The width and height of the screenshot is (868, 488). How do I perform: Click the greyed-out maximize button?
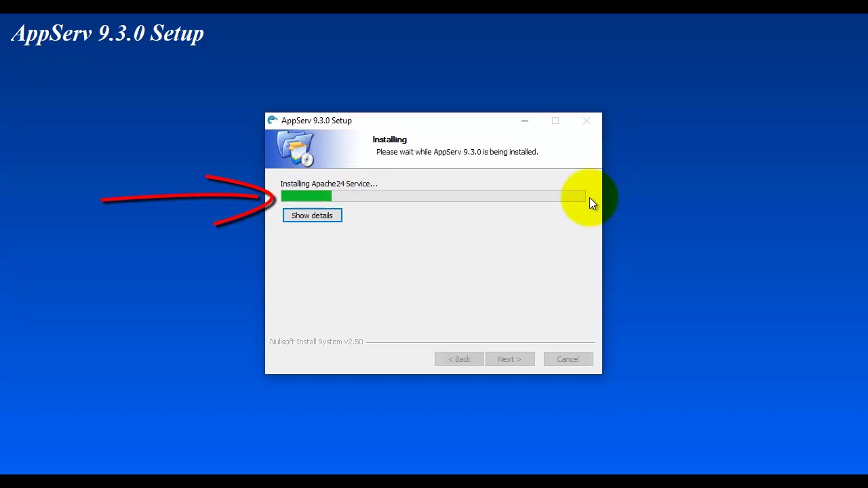coord(555,121)
